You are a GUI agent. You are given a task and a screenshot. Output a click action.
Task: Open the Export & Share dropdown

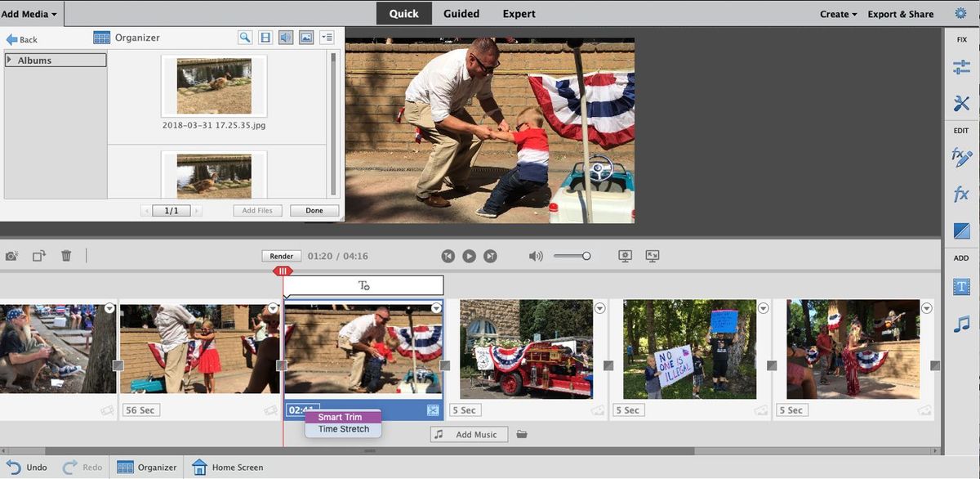point(901,14)
